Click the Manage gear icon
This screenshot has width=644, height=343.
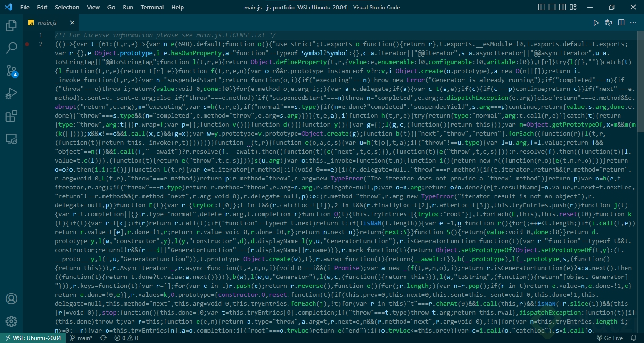coord(11,321)
